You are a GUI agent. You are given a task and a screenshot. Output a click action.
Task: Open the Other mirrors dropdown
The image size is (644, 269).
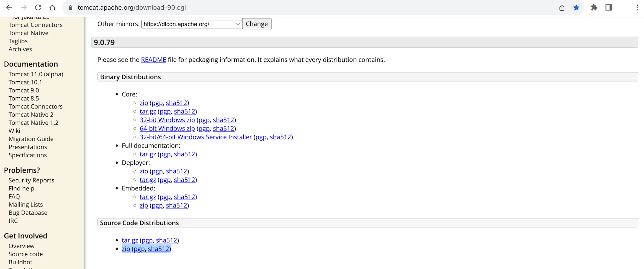pos(191,24)
